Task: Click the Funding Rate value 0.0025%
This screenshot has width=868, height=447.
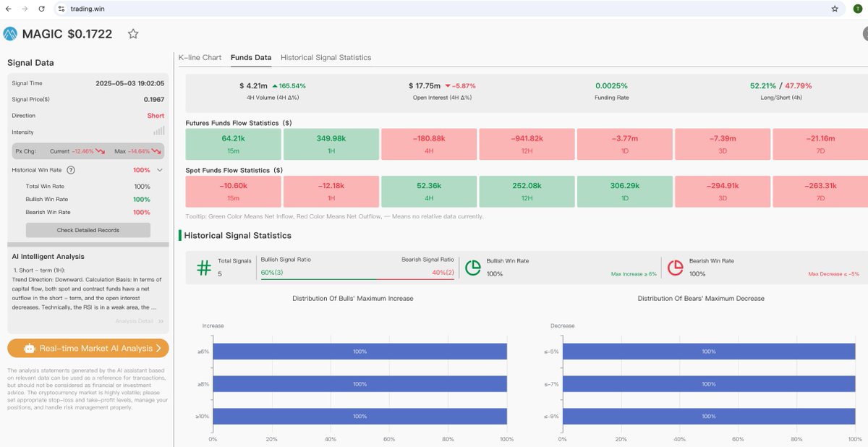Action: [611, 85]
